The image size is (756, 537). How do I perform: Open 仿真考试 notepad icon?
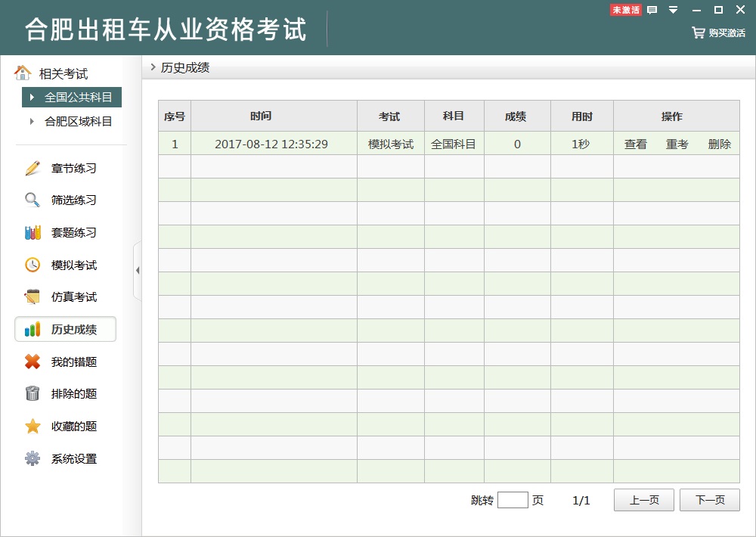33,297
